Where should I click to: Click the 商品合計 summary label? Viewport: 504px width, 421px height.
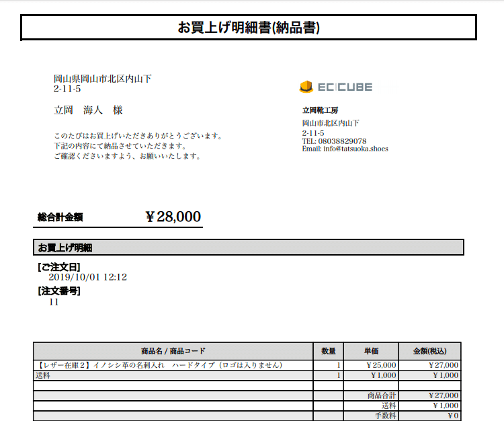(382, 395)
